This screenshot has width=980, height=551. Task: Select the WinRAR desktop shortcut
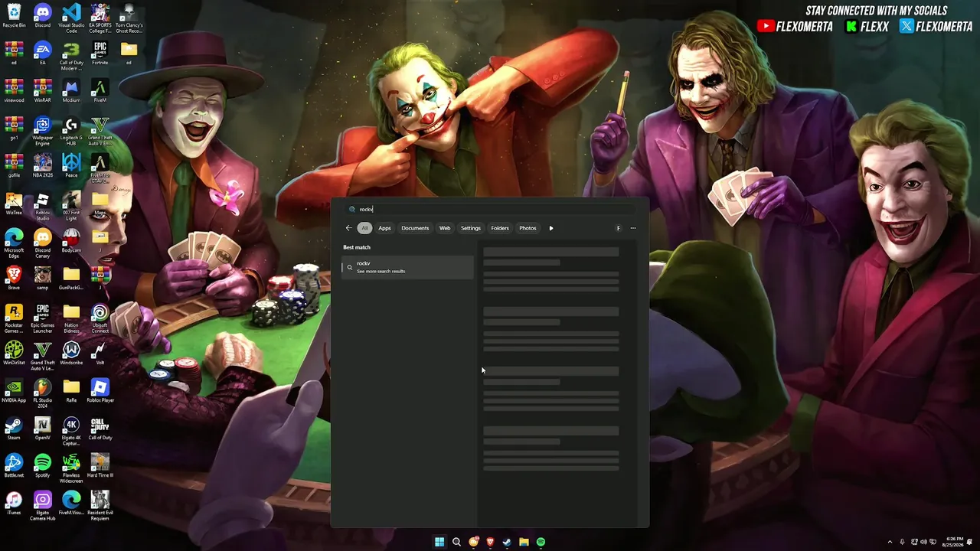coord(43,90)
